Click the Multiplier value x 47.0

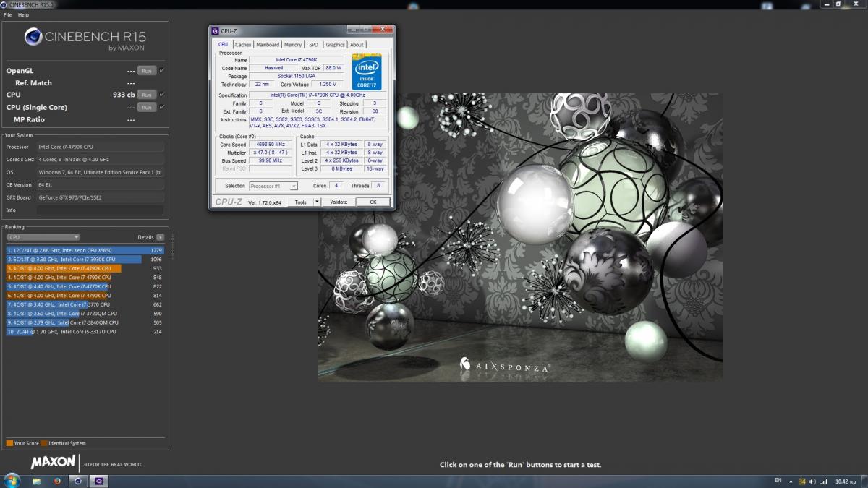[x=271, y=153]
